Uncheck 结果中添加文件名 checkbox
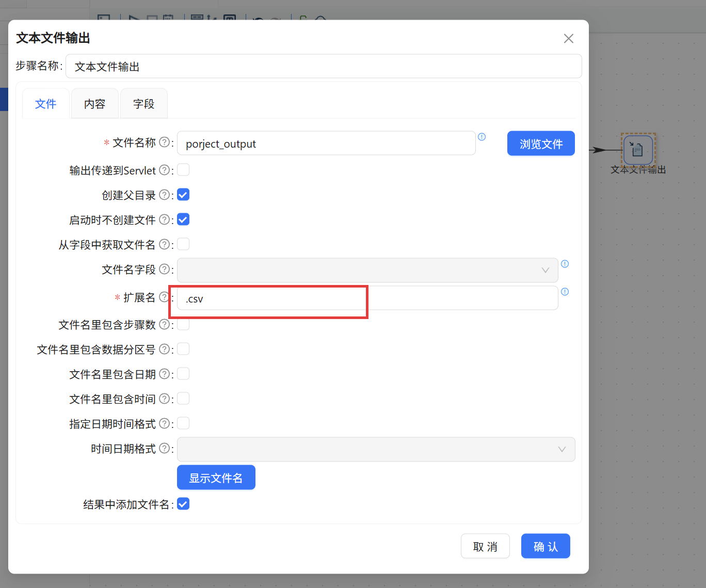This screenshot has width=706, height=588. point(183,504)
